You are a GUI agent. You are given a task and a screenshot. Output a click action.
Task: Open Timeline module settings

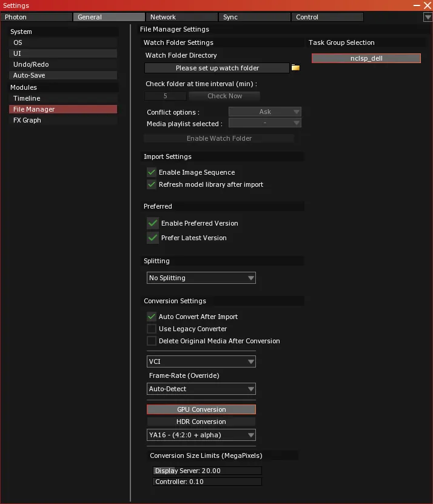(x=63, y=98)
